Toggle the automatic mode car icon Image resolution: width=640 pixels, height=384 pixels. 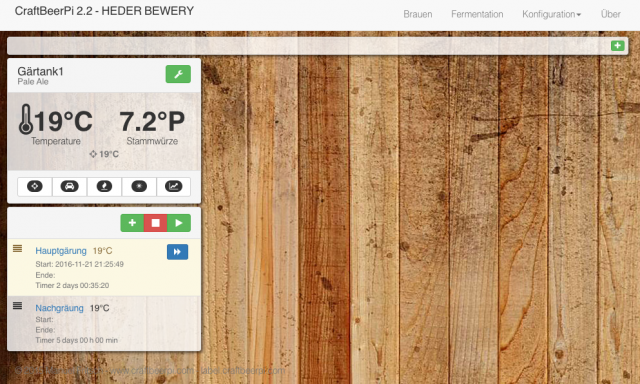pos(69,186)
